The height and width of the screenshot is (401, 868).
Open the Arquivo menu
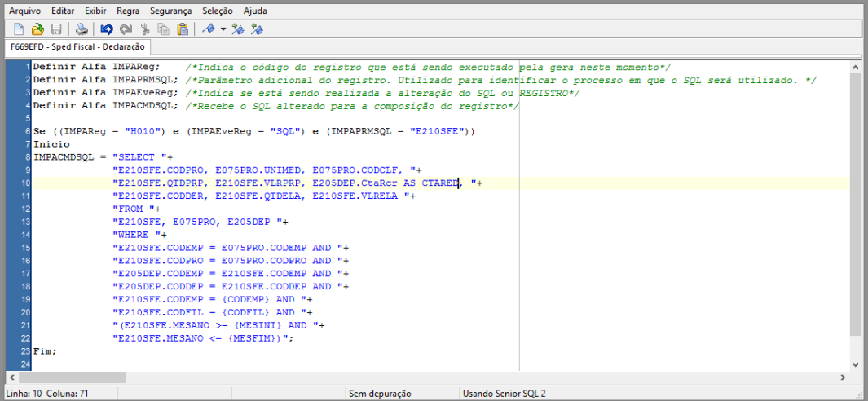pyautogui.click(x=24, y=11)
